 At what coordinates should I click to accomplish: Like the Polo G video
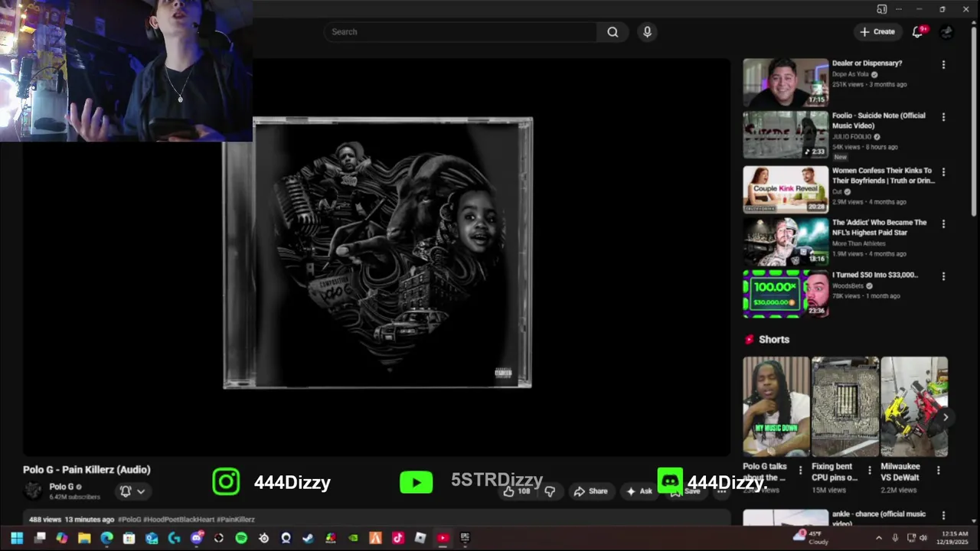[516, 491]
